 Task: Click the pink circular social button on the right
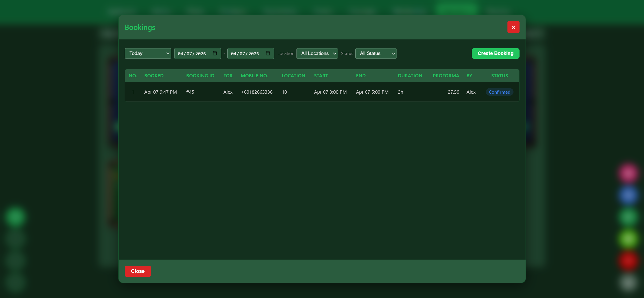coord(628,173)
